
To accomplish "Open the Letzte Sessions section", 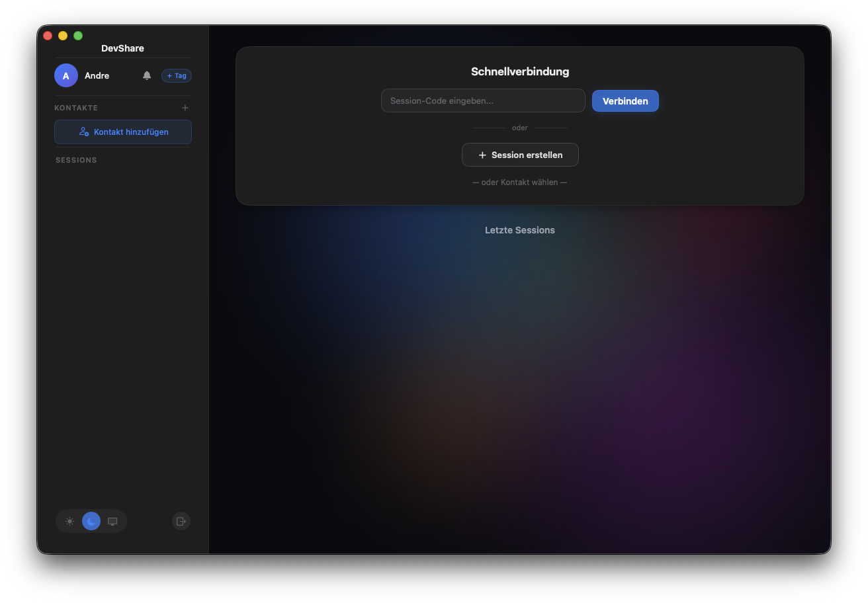I will pos(520,230).
